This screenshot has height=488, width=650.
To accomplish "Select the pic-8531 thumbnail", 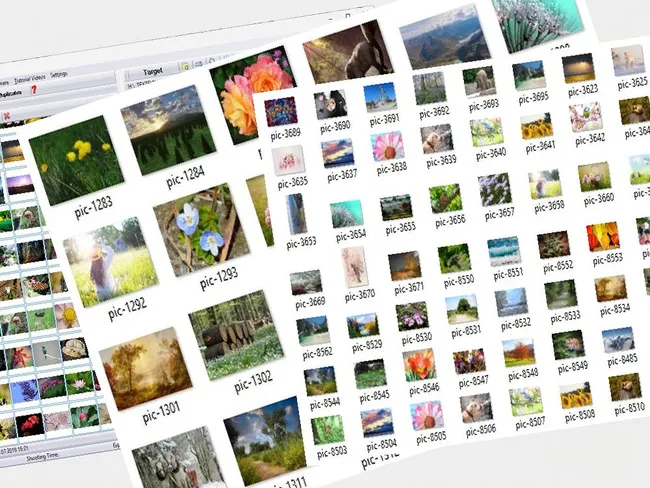I will [x=462, y=309].
